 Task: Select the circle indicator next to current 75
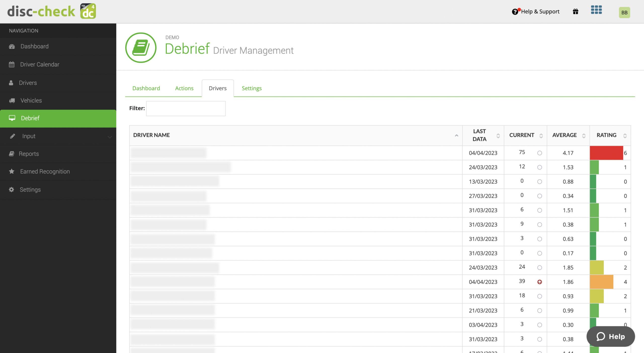pyautogui.click(x=540, y=153)
